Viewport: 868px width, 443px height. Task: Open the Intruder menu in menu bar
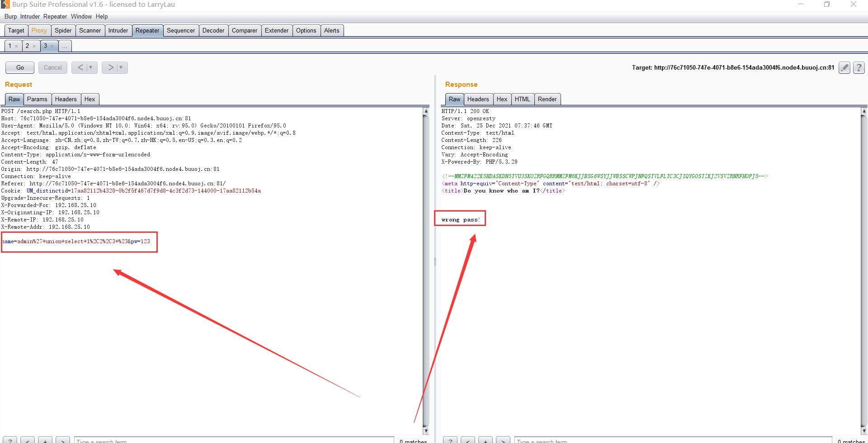[x=30, y=17]
